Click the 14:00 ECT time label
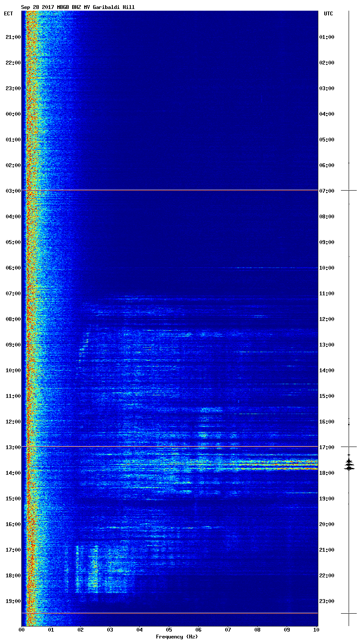 pos(13,473)
